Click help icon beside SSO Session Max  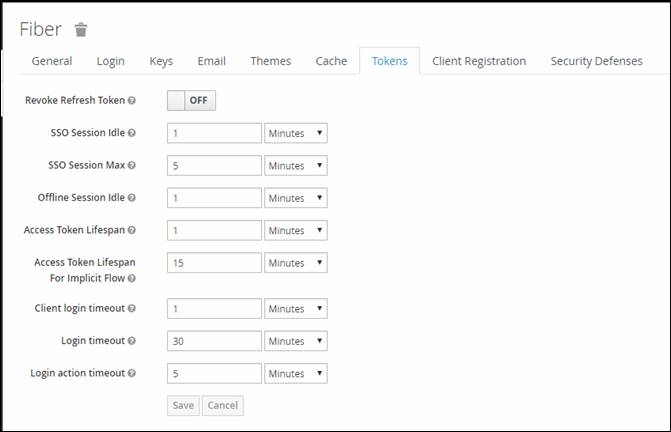pyautogui.click(x=132, y=165)
